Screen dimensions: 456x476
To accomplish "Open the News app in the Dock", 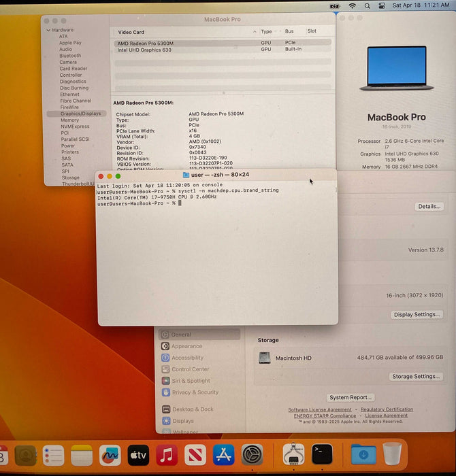I will 195,455.
